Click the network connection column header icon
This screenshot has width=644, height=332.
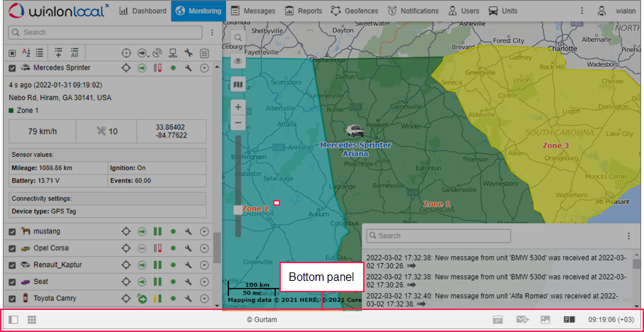tap(173, 53)
